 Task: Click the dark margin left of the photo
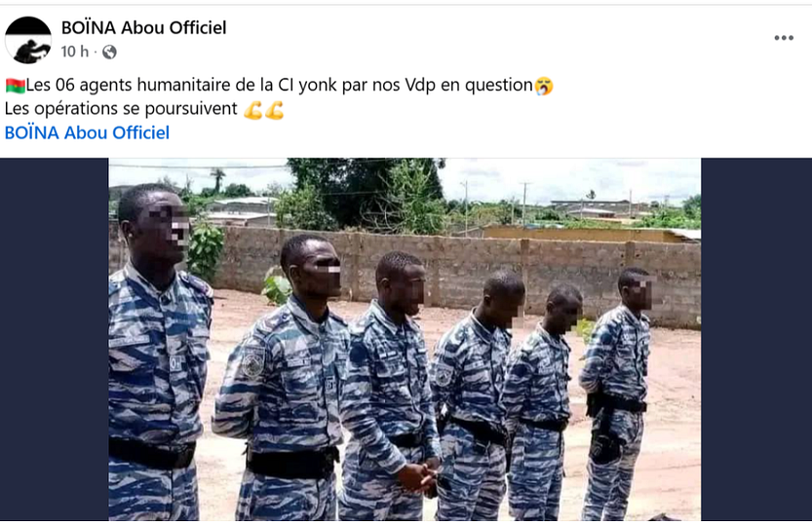click(55, 339)
